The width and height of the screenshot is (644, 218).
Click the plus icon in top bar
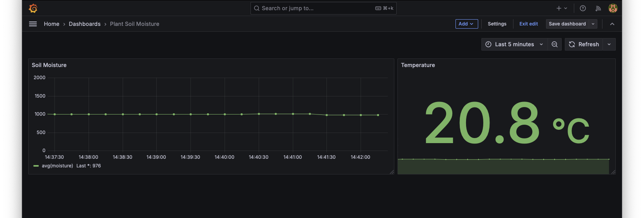click(559, 8)
